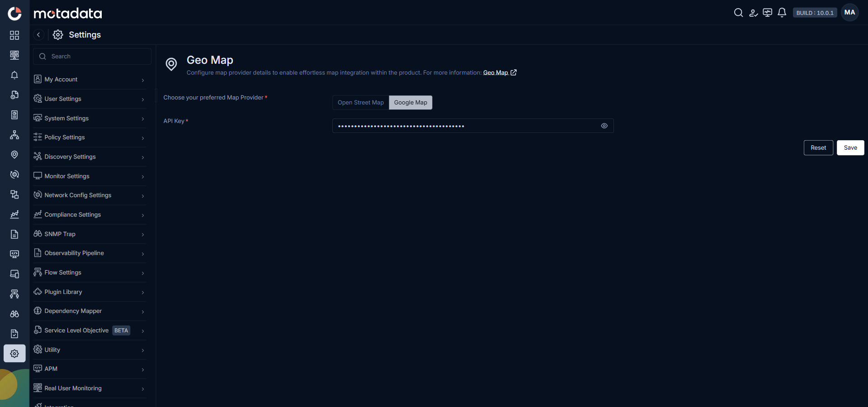Open Dependency Mapper menu item
This screenshot has height=407, width=868.
pyautogui.click(x=90, y=311)
